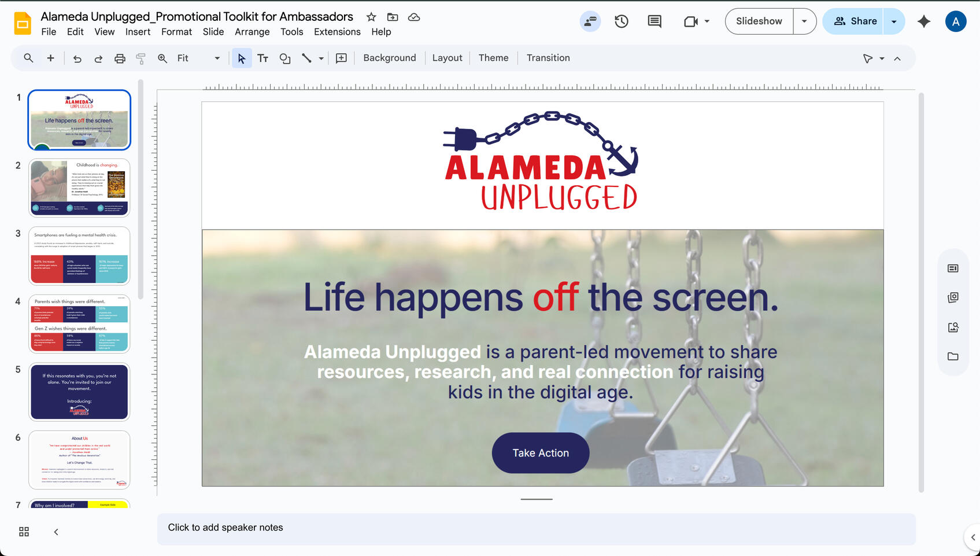
Task: Expand the Slideshow options dropdown
Action: pos(804,21)
